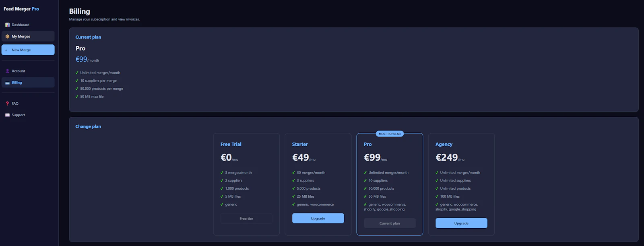The image size is (644, 246).
Task: Click the FAQ question mark icon
Action: point(7,103)
